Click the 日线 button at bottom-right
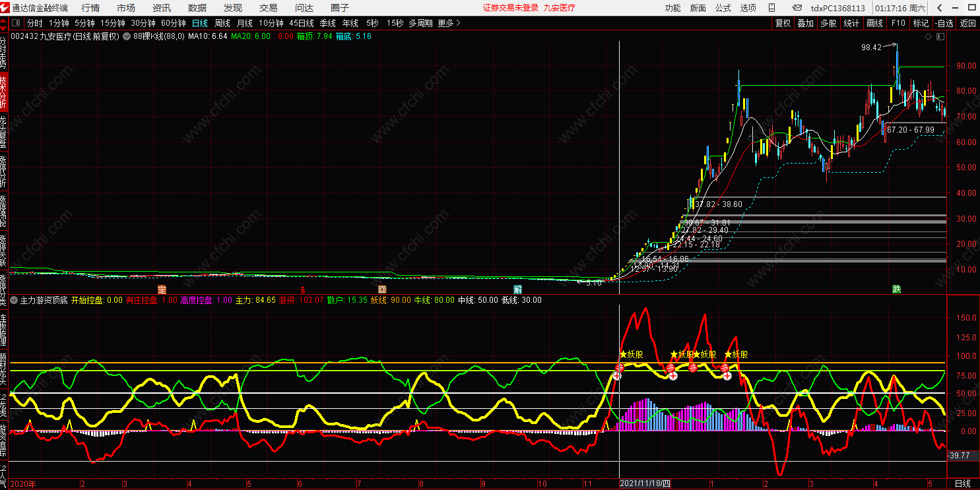 pos(963,484)
